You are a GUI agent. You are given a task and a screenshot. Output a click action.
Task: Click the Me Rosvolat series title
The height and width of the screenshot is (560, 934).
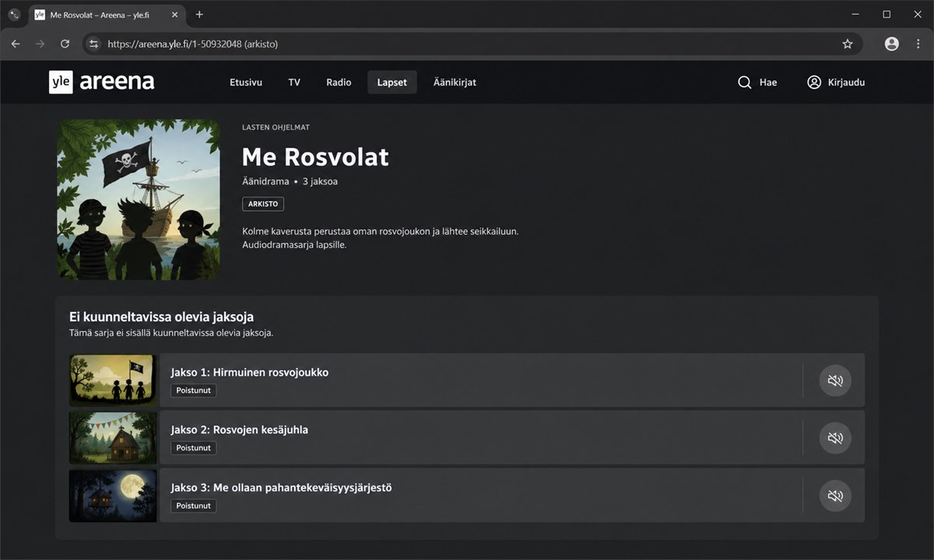pyautogui.click(x=315, y=157)
